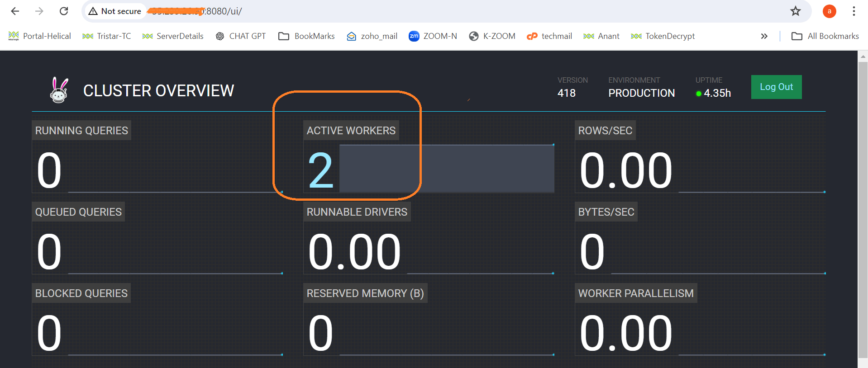Click the Log Out button
This screenshot has height=368, width=868.
pos(776,87)
